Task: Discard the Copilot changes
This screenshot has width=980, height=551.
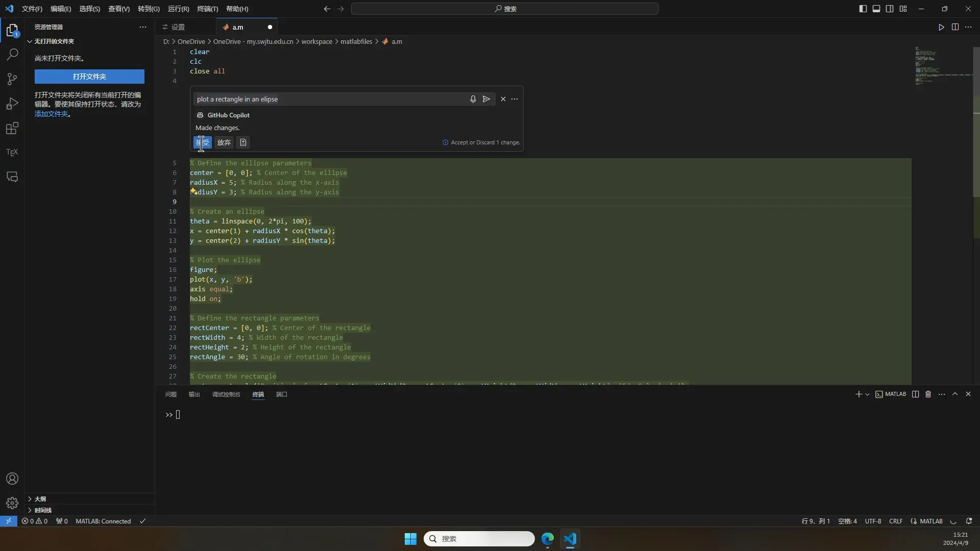Action: pyautogui.click(x=224, y=142)
